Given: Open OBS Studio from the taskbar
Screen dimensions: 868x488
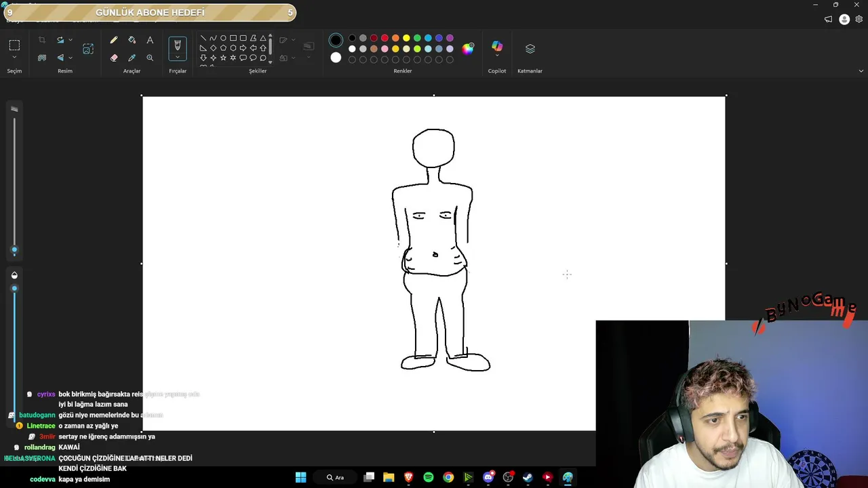Looking at the screenshot, I should [508, 477].
